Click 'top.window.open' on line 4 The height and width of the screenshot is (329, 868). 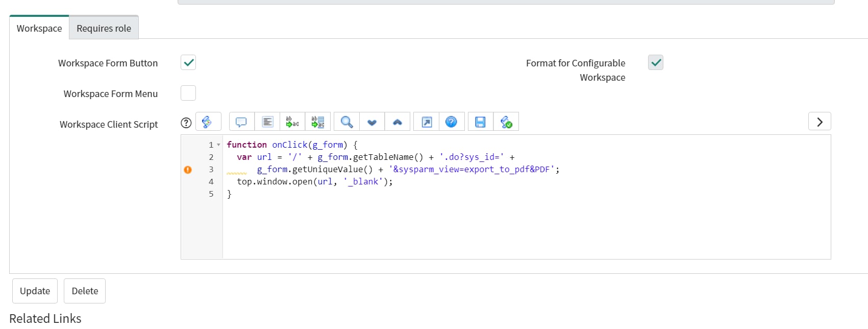tap(275, 182)
